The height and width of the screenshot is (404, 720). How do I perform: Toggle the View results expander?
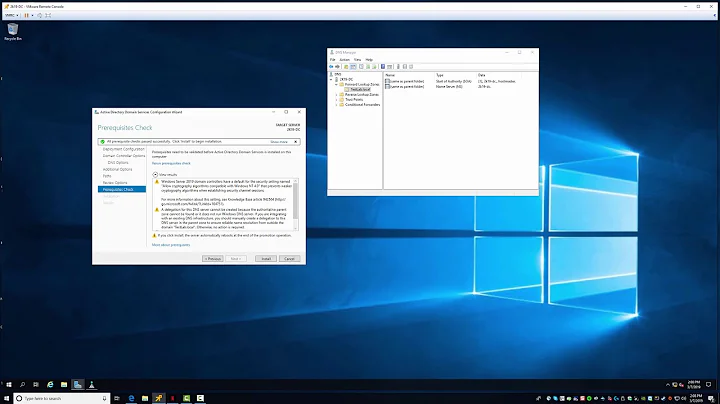click(x=155, y=174)
